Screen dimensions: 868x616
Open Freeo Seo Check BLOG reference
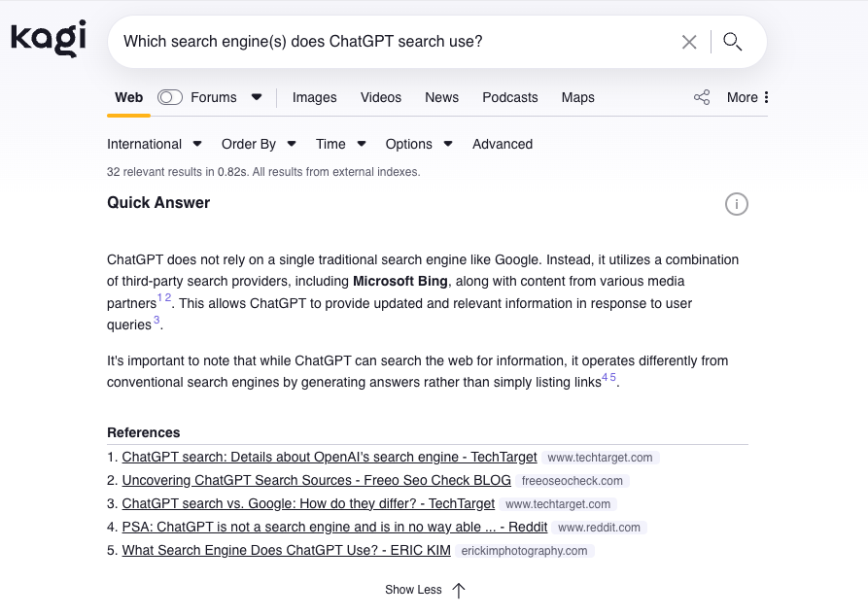point(316,480)
